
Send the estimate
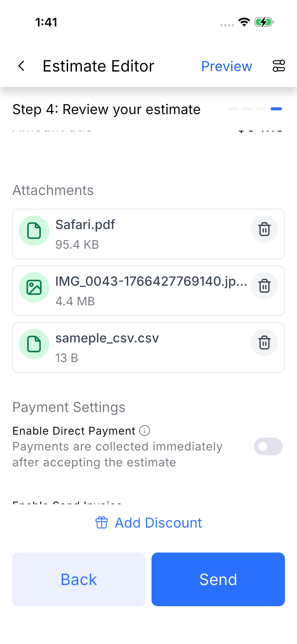(218, 579)
